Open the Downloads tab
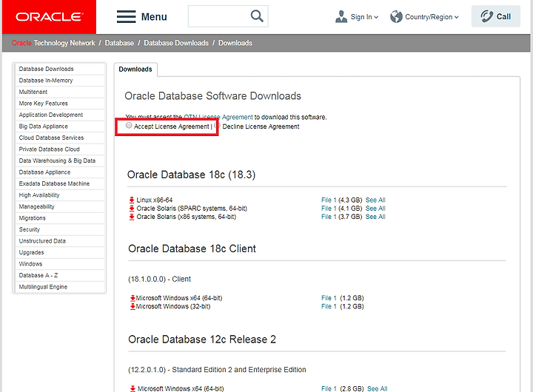The height and width of the screenshot is (392, 533). point(135,70)
